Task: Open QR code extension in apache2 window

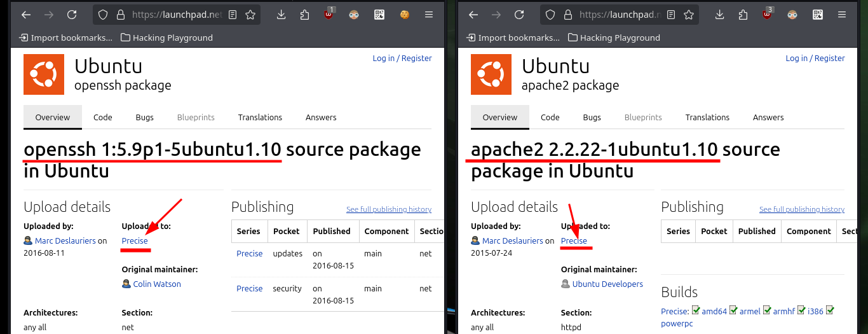Action: click(818, 14)
